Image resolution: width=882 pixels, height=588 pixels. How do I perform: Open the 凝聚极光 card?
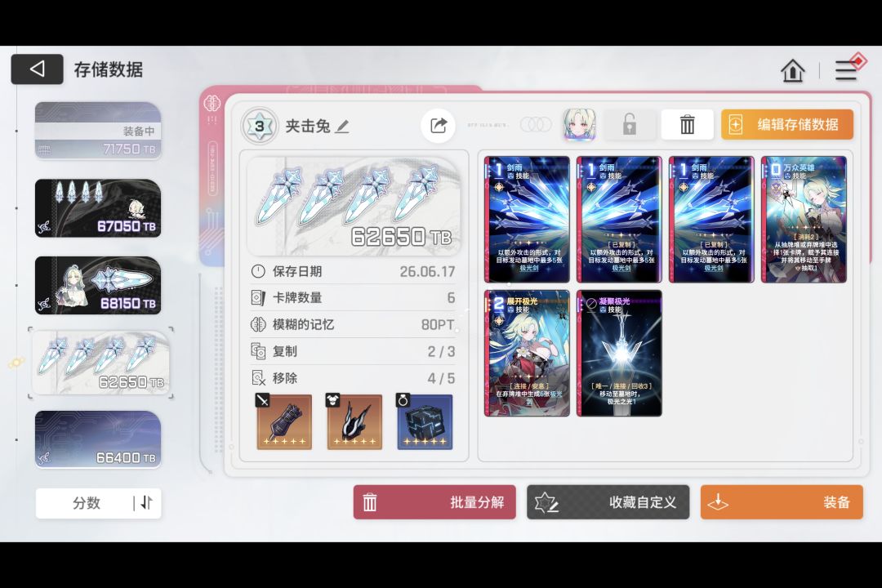(x=619, y=354)
